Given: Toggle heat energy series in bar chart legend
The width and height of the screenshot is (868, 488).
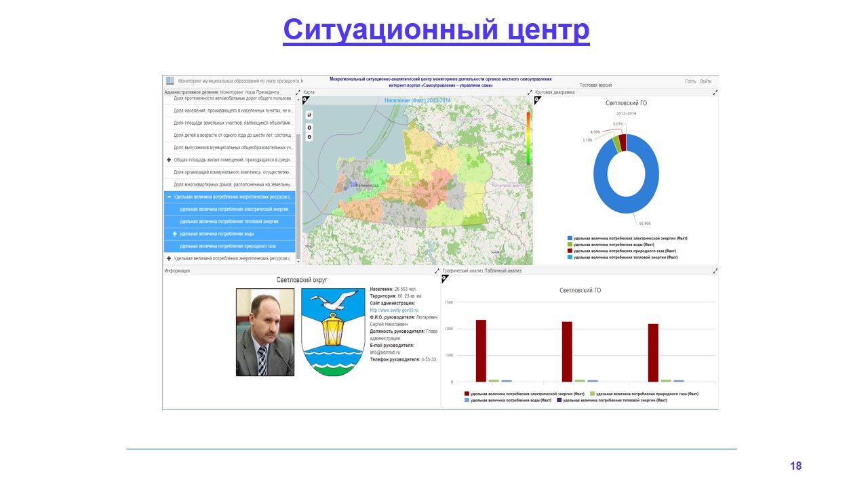Looking at the screenshot, I should pos(612,401).
